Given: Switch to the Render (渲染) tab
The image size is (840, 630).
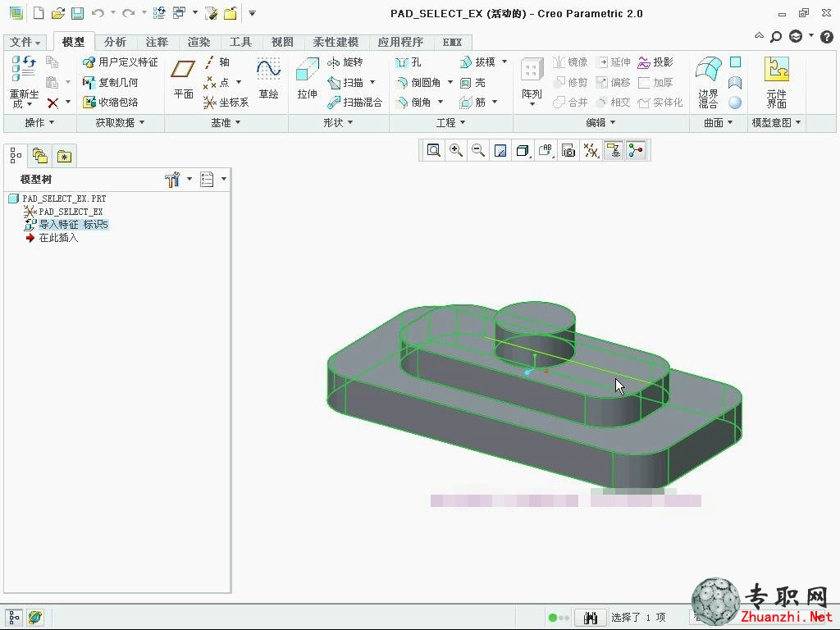Looking at the screenshot, I should coord(199,42).
